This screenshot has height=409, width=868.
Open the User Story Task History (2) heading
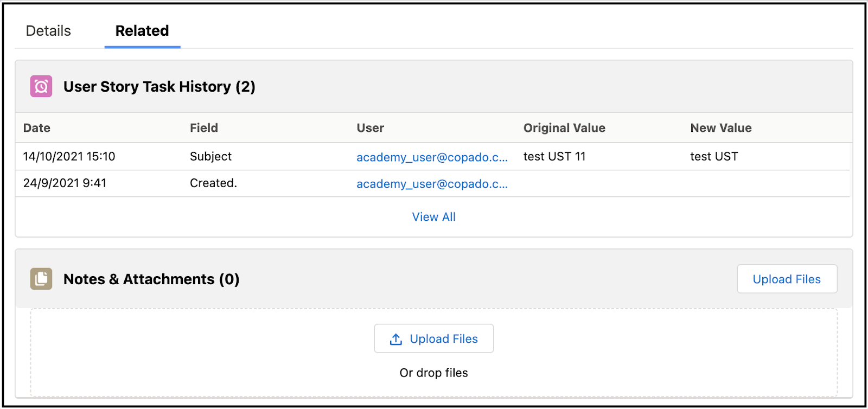click(159, 87)
